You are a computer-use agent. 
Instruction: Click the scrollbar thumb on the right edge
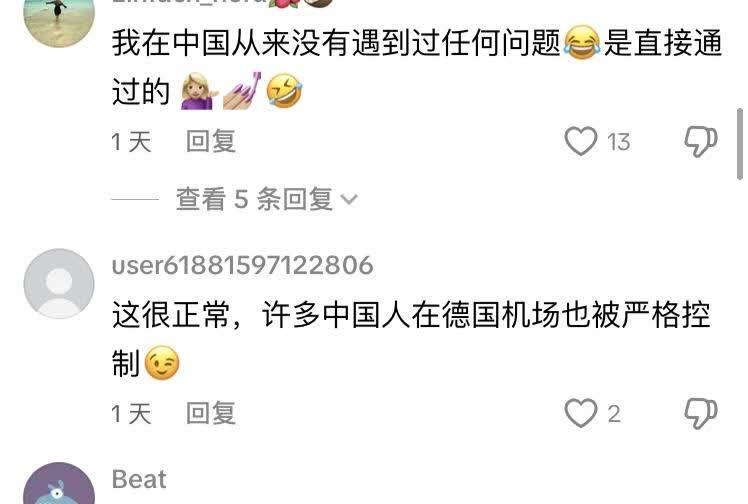(740, 144)
